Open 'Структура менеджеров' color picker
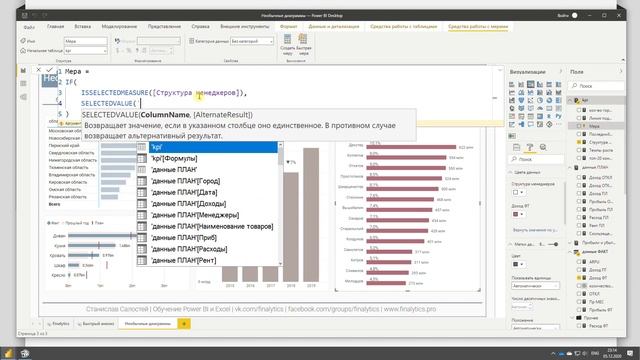Image resolution: width=640 pixels, height=360 pixels. pyautogui.click(x=518, y=192)
